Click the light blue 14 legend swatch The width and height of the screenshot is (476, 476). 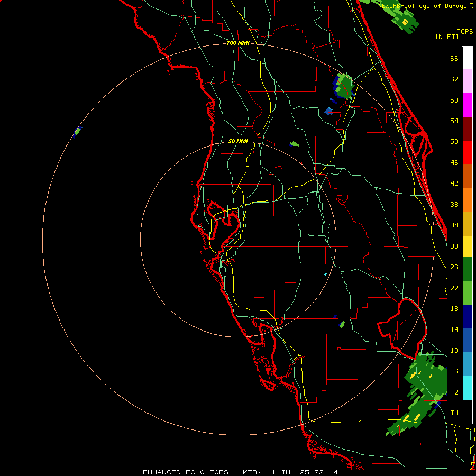pos(467,364)
